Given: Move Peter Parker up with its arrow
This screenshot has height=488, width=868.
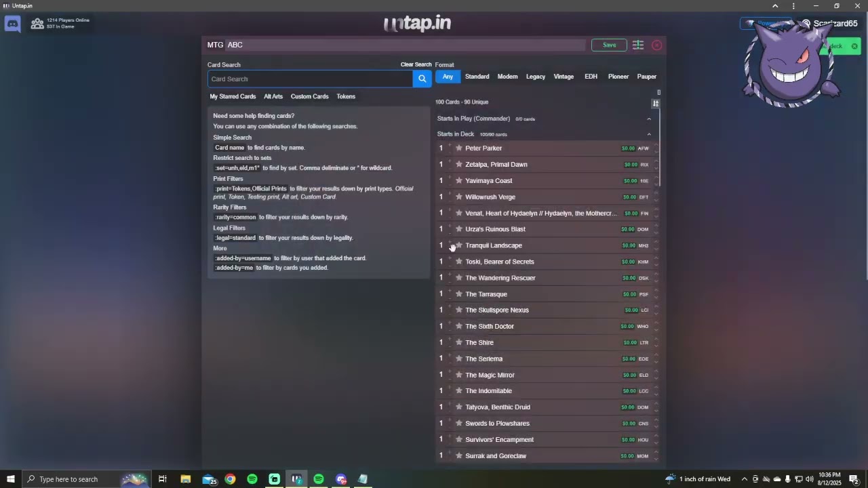Looking at the screenshot, I should coord(656,145).
